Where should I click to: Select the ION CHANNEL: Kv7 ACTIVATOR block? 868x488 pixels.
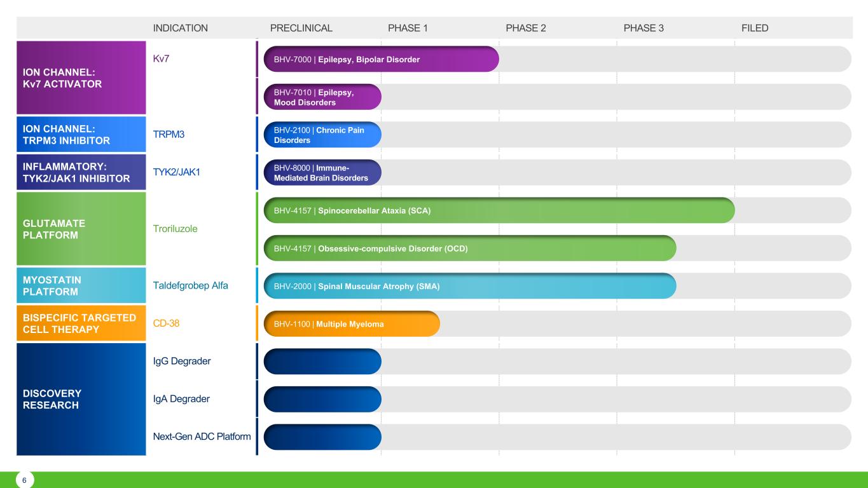(81, 78)
